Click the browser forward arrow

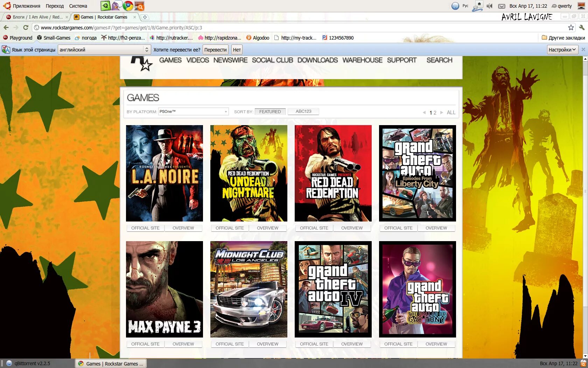click(x=16, y=28)
